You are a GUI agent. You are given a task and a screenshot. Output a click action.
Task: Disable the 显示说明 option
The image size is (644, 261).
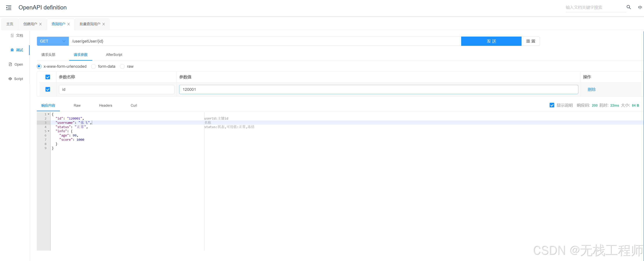(552, 105)
